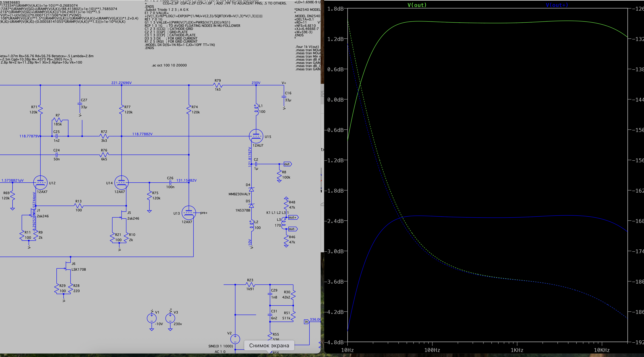This screenshot has width=644, height=357.
Task: Select the D4 MMBZ30VALY zener diode
Action: click(251, 190)
